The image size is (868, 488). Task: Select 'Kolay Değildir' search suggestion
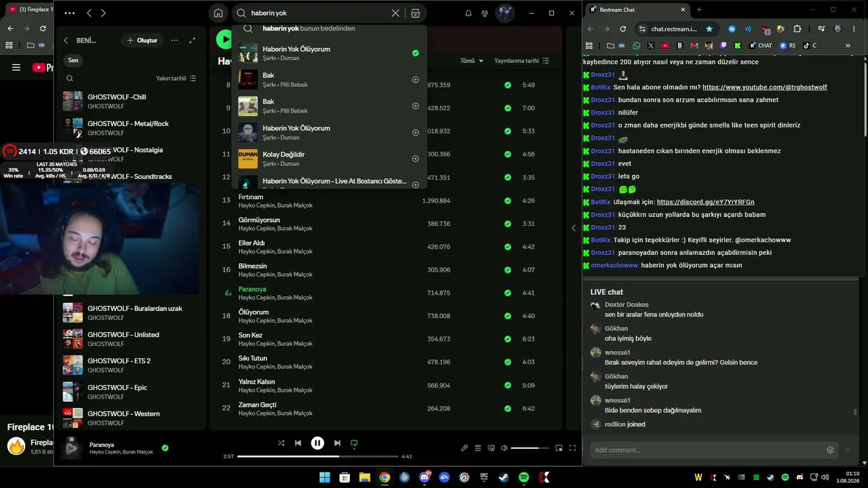point(329,159)
